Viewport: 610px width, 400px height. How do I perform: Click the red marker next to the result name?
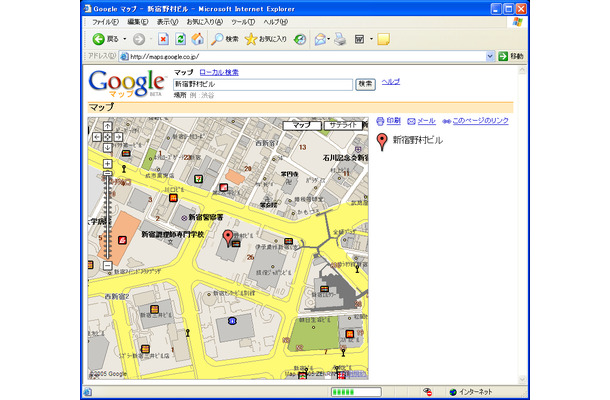(x=382, y=142)
